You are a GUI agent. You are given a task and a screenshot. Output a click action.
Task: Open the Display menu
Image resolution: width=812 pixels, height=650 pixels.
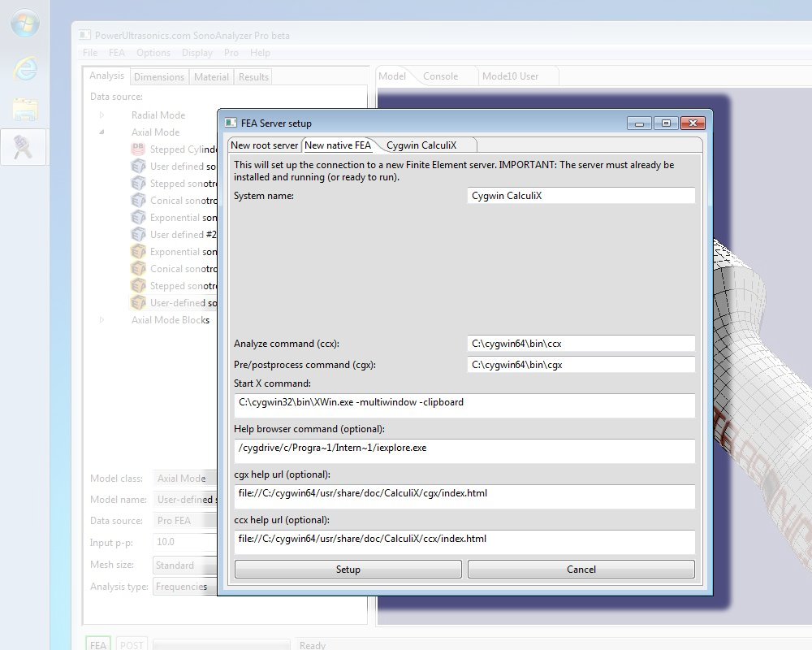(197, 53)
